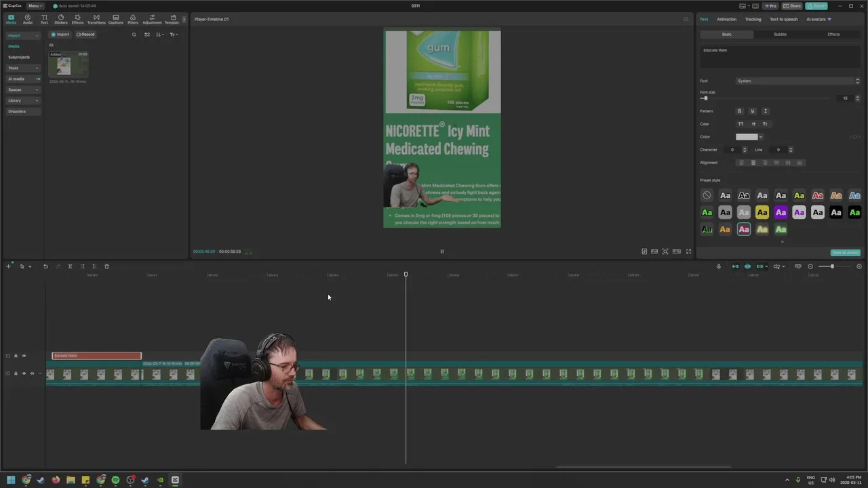Apply italic pattern to text

(x=766, y=111)
